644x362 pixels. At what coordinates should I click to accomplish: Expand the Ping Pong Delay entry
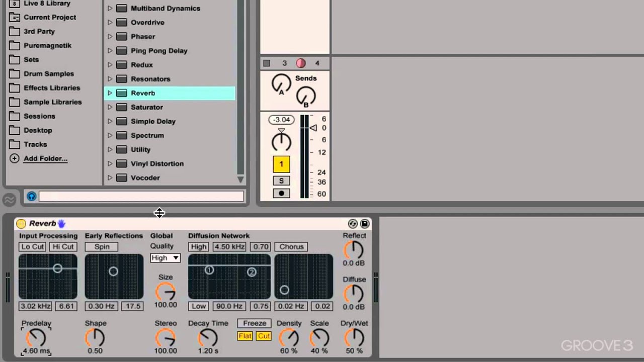(x=110, y=51)
